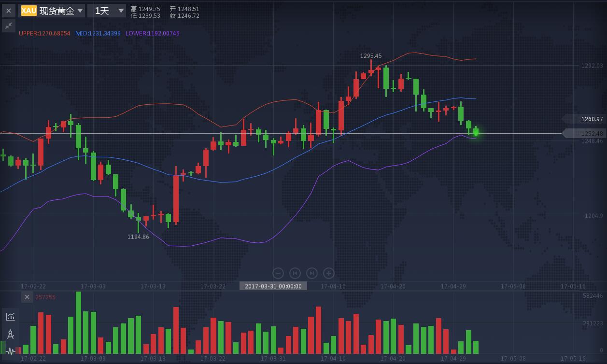Click the MID Bollinger band label

98,33
